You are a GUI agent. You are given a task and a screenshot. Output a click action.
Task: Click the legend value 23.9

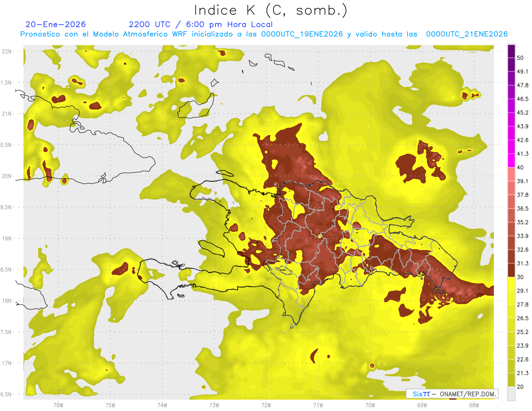pyautogui.click(x=523, y=346)
